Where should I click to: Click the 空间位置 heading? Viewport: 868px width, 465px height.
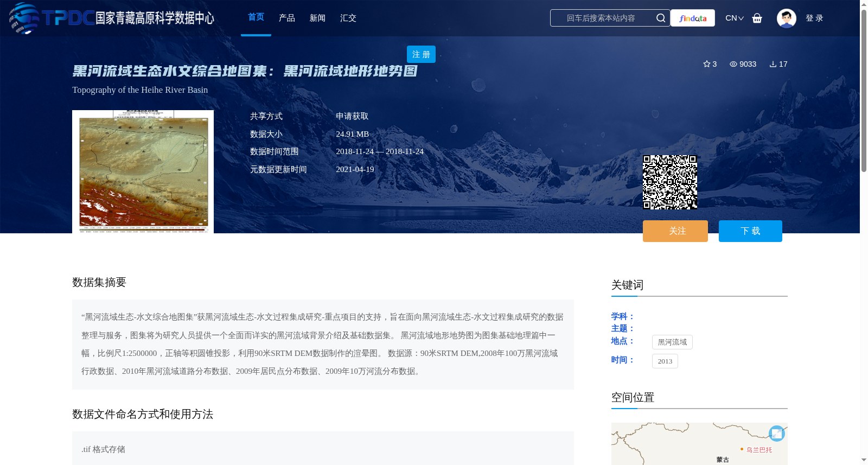coord(633,397)
